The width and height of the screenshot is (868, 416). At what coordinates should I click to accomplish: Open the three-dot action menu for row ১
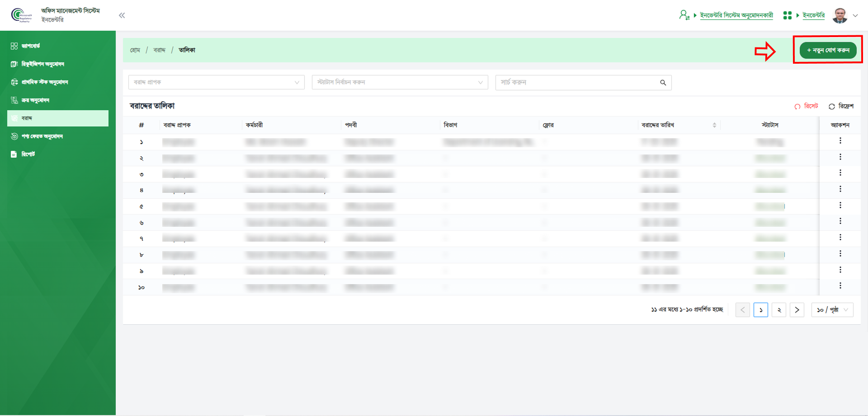point(840,141)
